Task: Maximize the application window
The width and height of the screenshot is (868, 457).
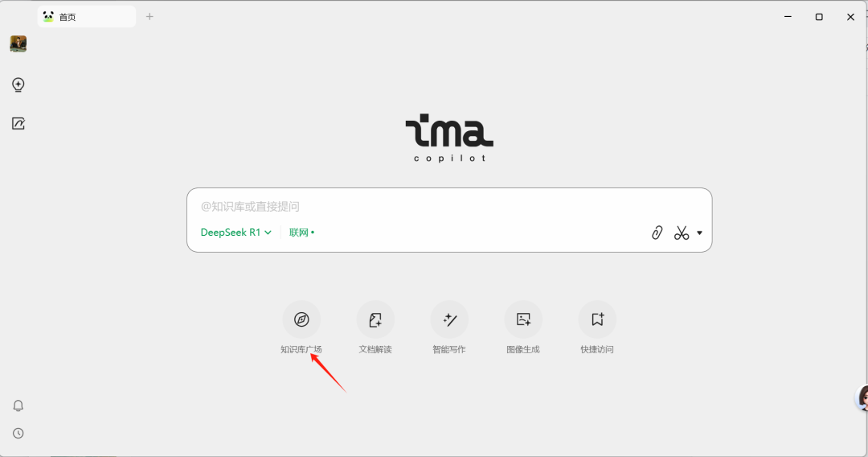Action: (819, 17)
